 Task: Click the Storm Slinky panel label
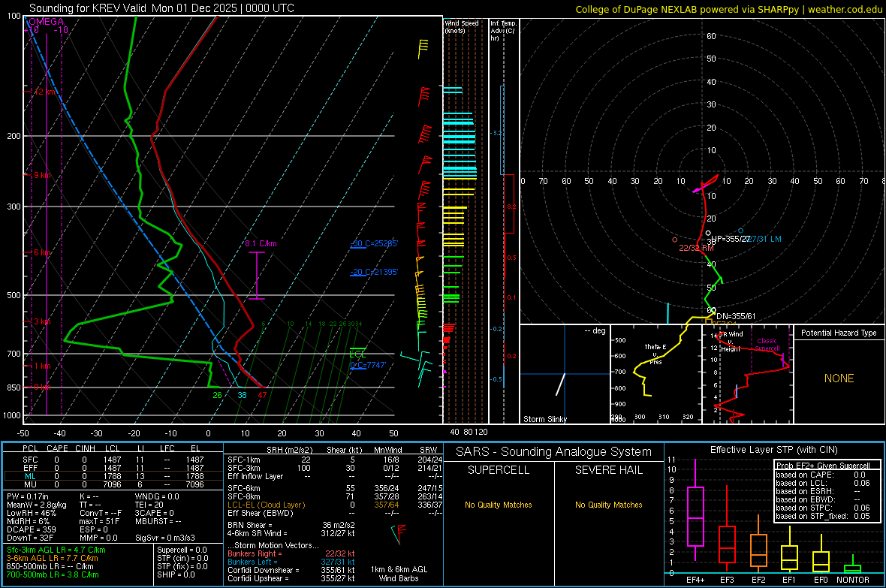[x=544, y=419]
